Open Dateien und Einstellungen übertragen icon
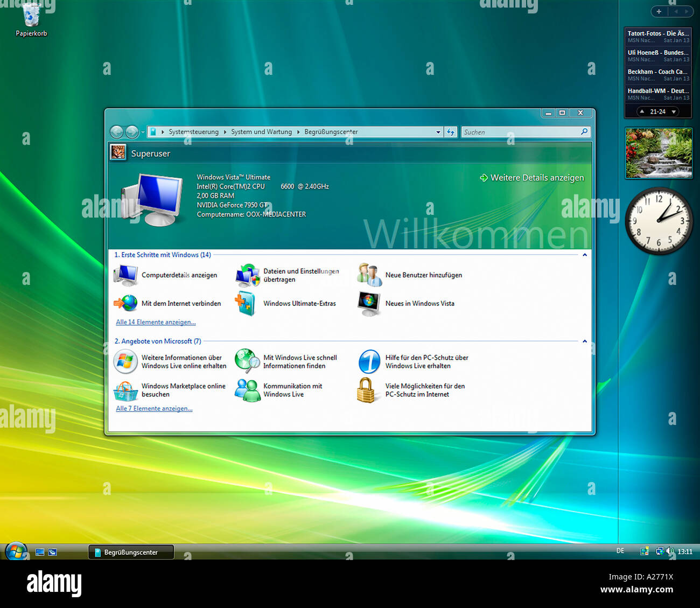The width and height of the screenshot is (700, 608). tap(247, 275)
